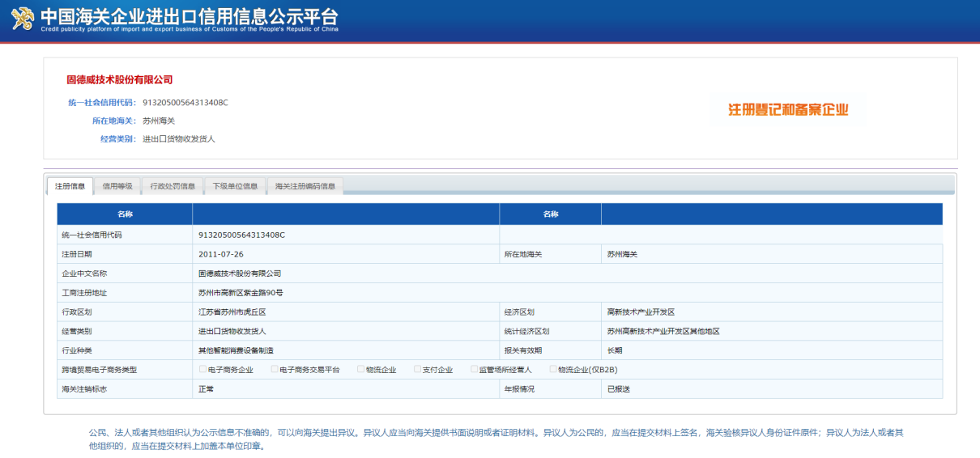
Task: Click the 统计经济区划 label
Action: (526, 331)
